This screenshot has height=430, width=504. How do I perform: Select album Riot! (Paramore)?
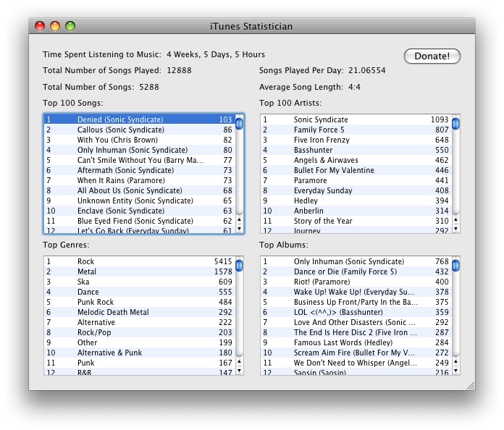tap(356, 282)
